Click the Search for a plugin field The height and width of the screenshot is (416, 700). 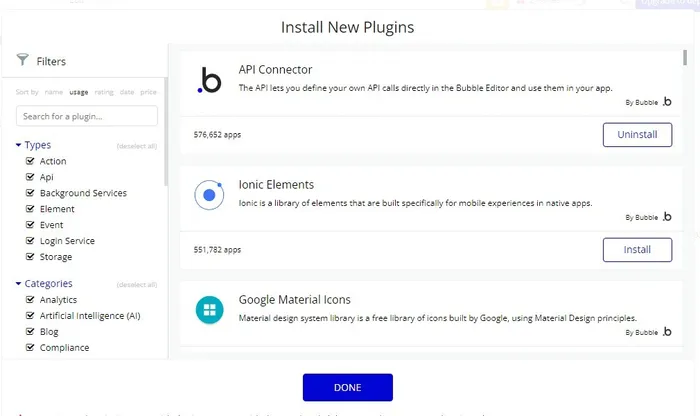coord(87,116)
